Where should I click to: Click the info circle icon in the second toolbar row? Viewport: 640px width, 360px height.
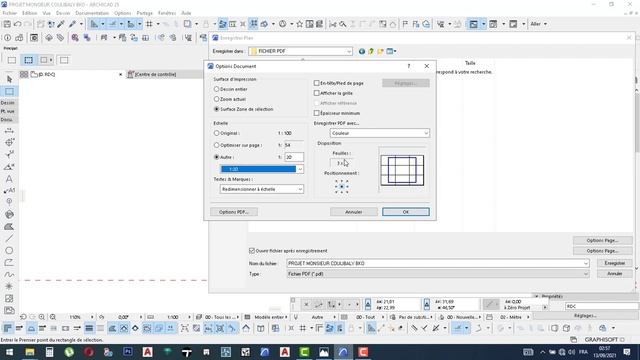click(x=7, y=38)
